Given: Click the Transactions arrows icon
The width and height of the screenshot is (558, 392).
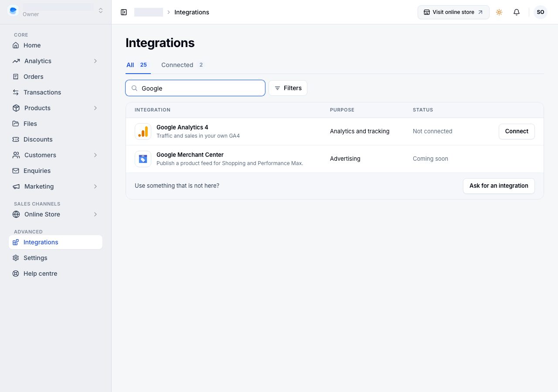Looking at the screenshot, I should (x=16, y=92).
